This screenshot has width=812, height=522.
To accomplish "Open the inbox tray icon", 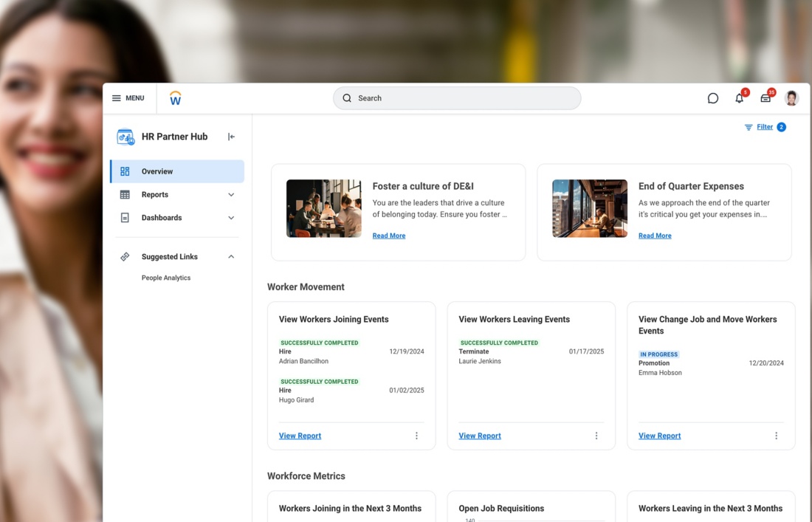I will [765, 98].
